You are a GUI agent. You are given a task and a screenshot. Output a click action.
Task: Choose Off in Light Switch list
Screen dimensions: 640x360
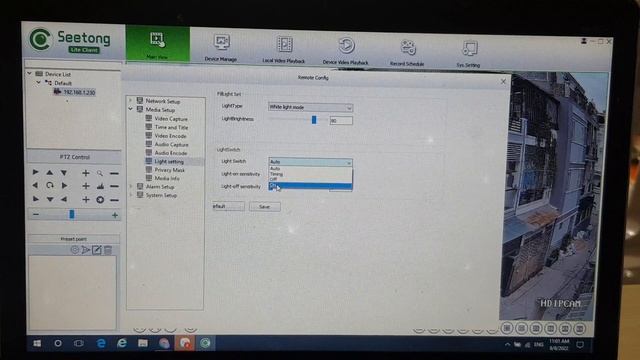tap(310, 179)
